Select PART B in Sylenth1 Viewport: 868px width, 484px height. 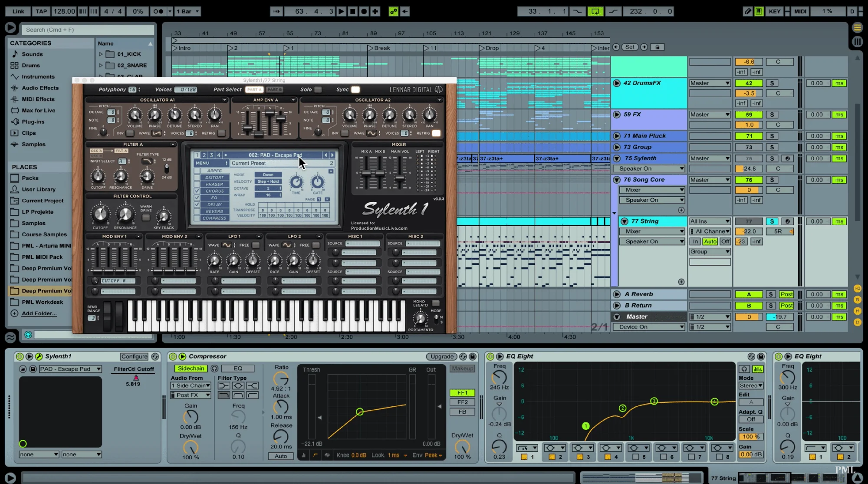tap(274, 90)
